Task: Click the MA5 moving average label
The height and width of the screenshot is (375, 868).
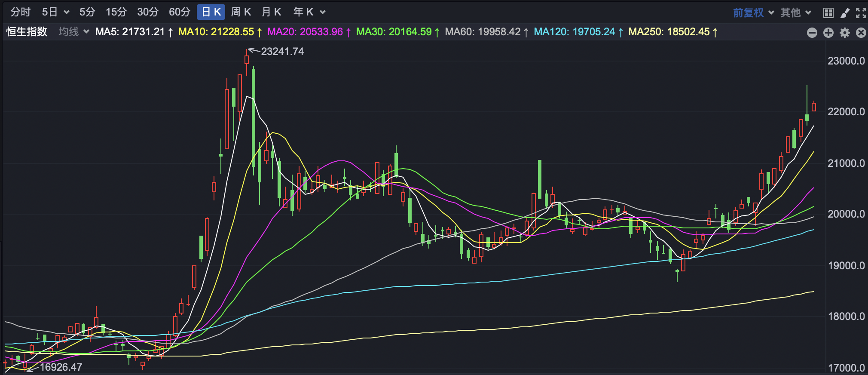Action: (134, 32)
